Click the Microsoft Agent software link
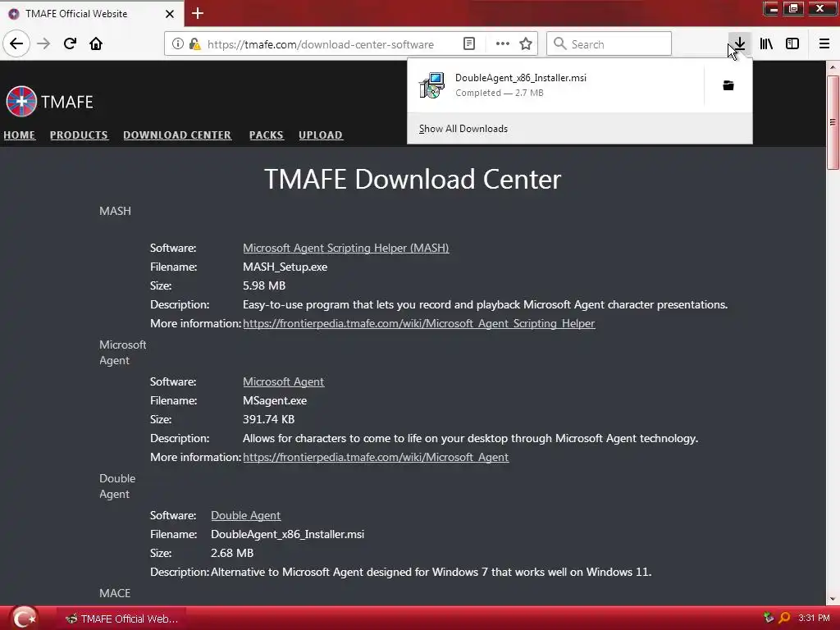840x630 pixels. click(283, 382)
